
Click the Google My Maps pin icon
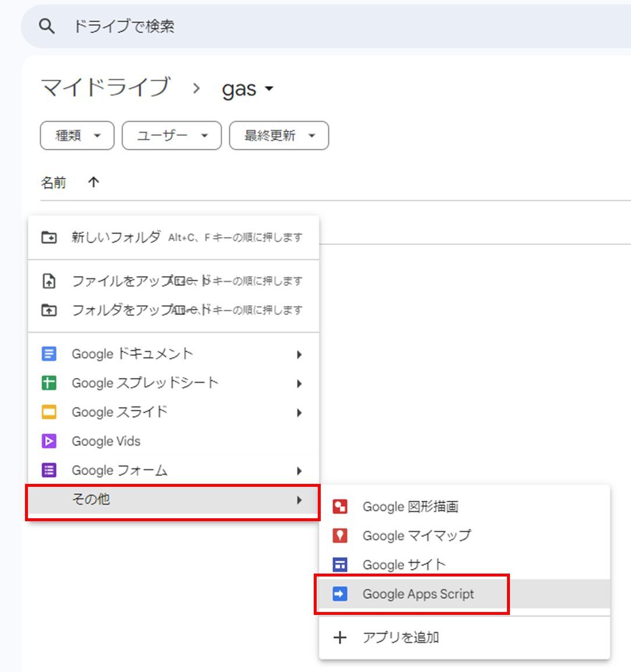[x=340, y=536]
